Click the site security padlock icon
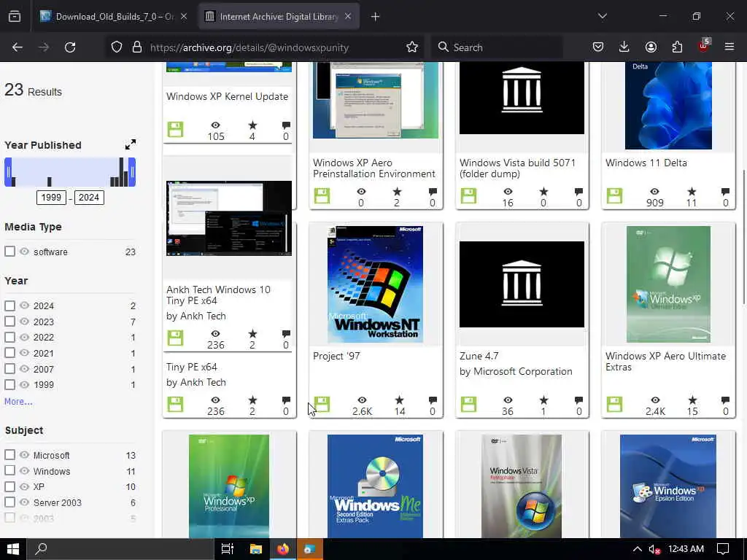Screen dimensions: 747x560 pyautogui.click(x=136, y=47)
